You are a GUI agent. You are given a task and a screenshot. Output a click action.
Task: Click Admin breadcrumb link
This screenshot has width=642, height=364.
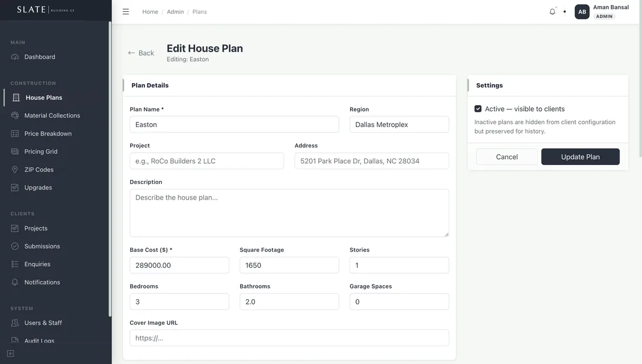coord(175,12)
